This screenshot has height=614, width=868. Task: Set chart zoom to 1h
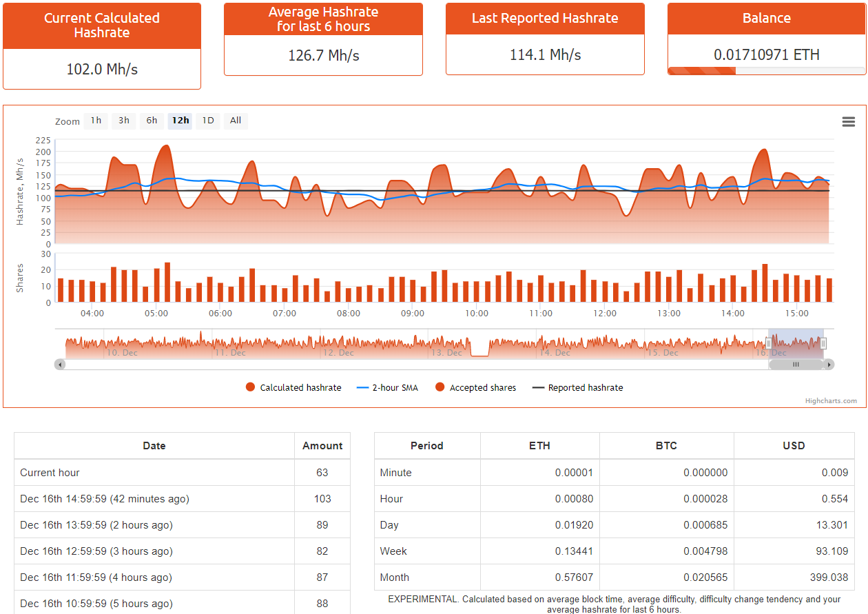pyautogui.click(x=96, y=121)
